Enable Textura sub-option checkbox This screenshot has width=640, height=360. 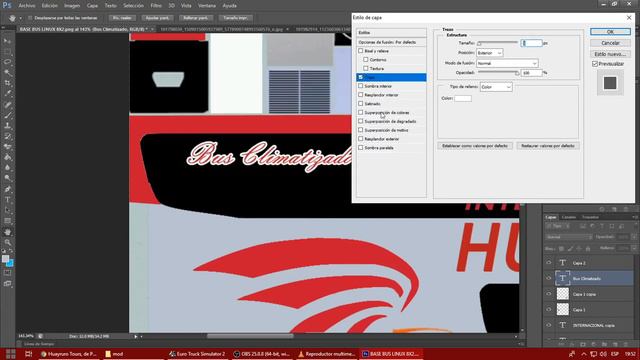366,69
